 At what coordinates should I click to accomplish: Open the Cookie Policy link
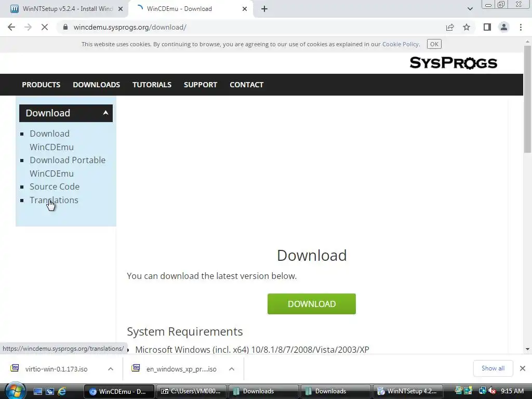coord(401,44)
